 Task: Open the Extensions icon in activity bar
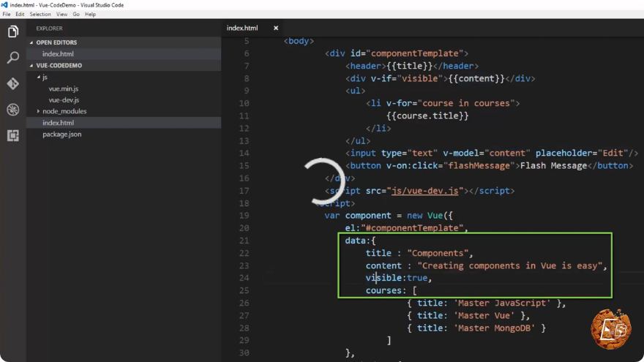coord(13,135)
